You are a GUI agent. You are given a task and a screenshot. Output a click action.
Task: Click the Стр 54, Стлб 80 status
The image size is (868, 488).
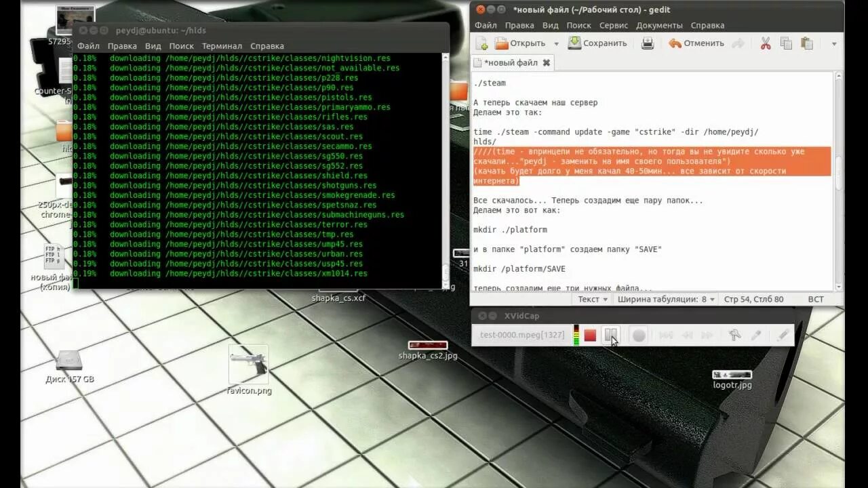(753, 299)
